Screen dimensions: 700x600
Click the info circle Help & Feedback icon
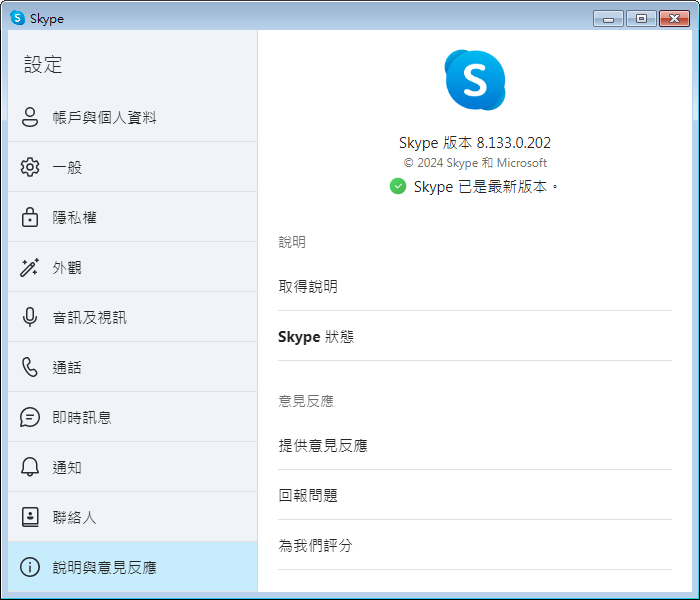(30, 567)
